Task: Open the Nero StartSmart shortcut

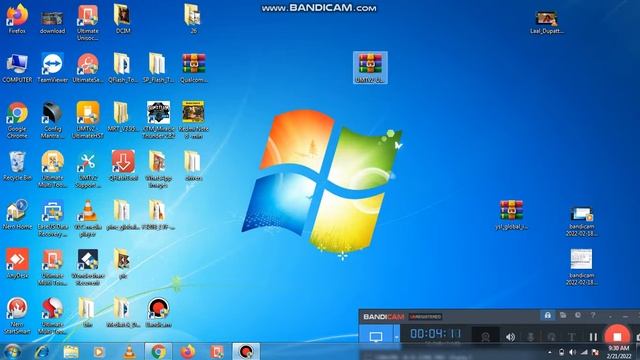Action: pos(17,316)
